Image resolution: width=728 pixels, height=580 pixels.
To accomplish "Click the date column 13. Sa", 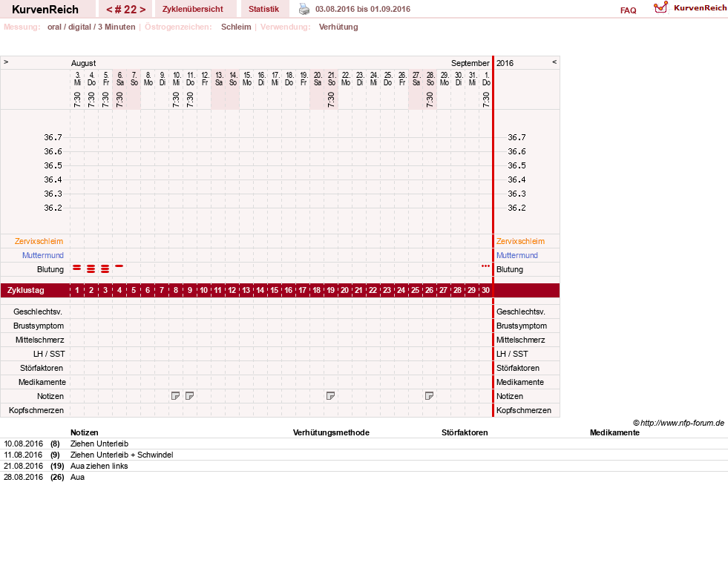I will [219, 79].
